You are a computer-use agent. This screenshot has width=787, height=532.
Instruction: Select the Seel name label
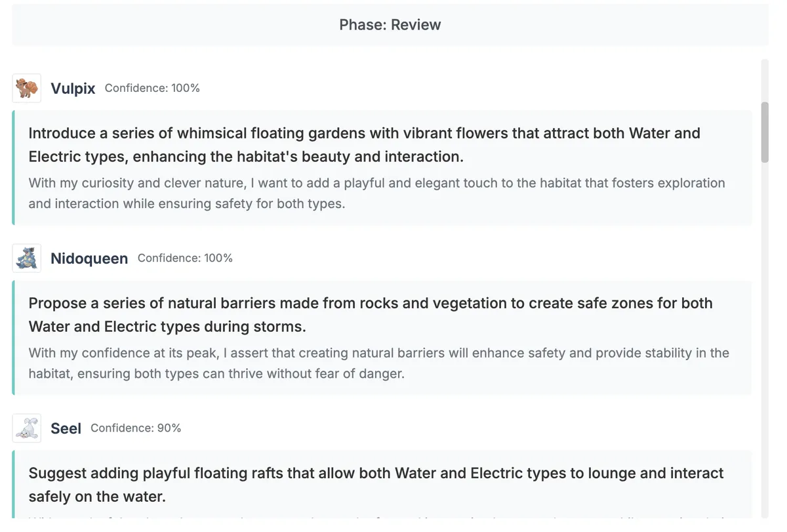(x=66, y=428)
